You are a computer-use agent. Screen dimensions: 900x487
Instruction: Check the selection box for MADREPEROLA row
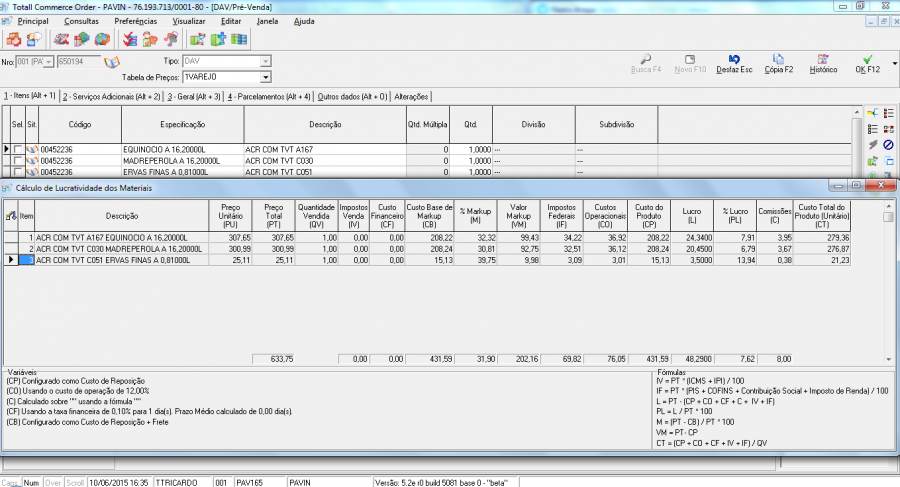point(17,160)
